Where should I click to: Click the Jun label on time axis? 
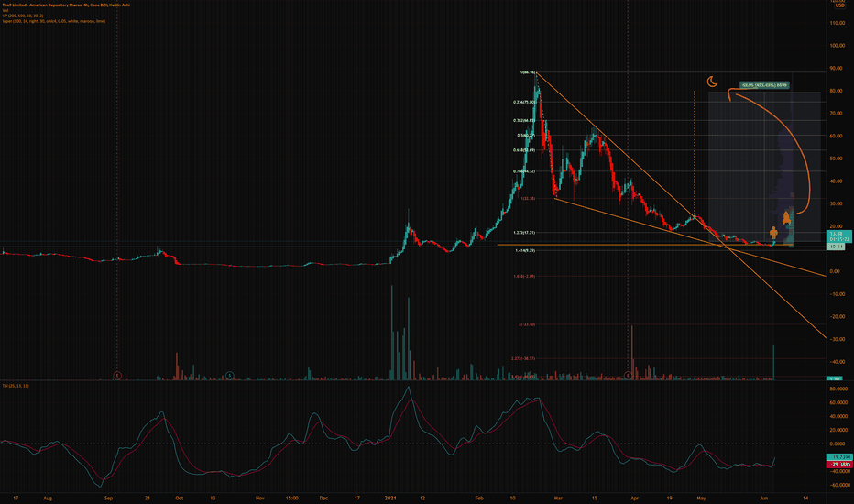pos(763,498)
